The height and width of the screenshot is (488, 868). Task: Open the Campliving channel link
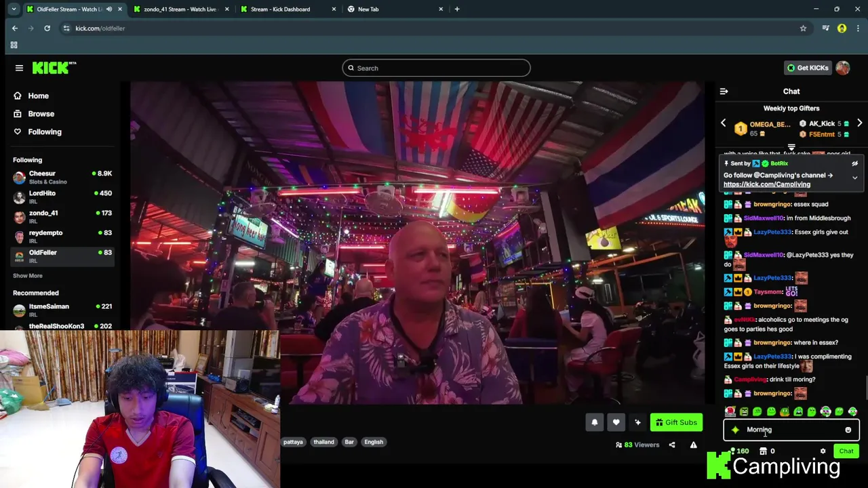(766, 184)
